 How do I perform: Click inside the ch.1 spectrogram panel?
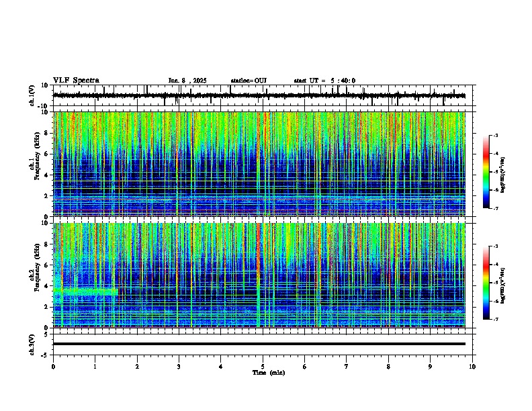pyautogui.click(x=259, y=164)
